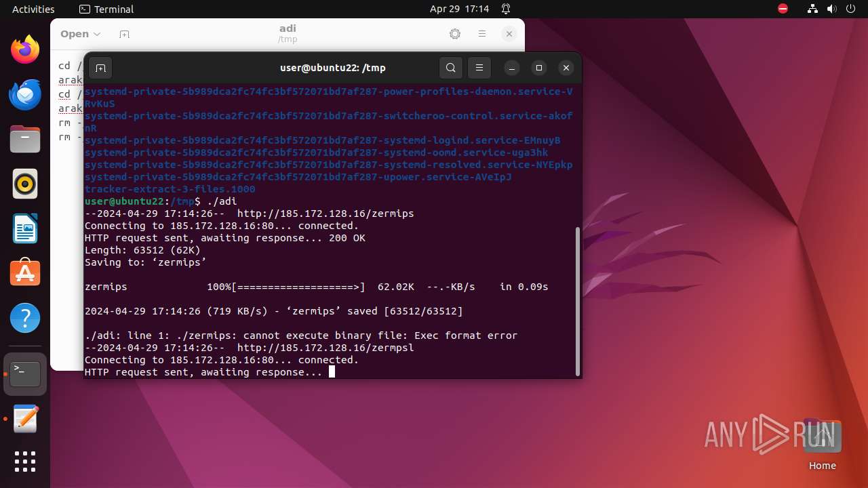Click the URL http://185.172.128.16/zermpsl

[x=325, y=348]
